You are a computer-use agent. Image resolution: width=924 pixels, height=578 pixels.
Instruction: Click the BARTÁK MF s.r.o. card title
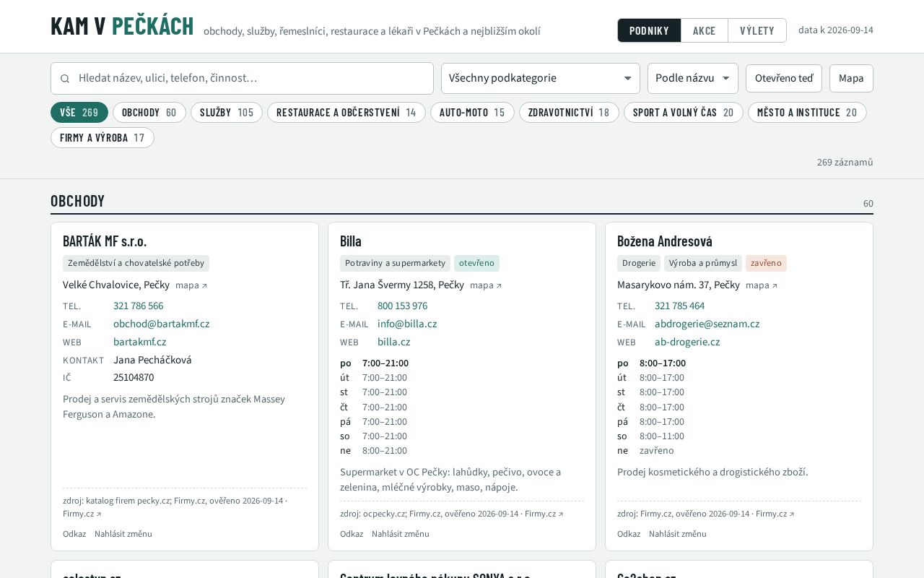tap(105, 241)
